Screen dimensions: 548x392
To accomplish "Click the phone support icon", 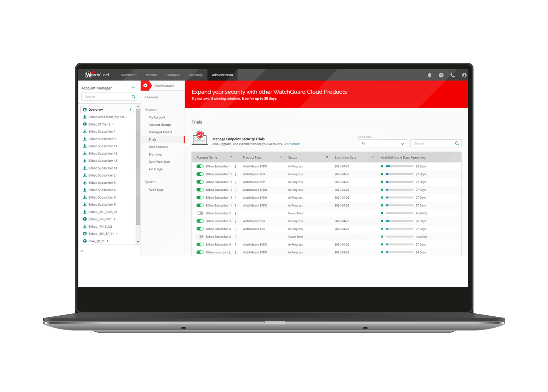I will click(x=453, y=75).
